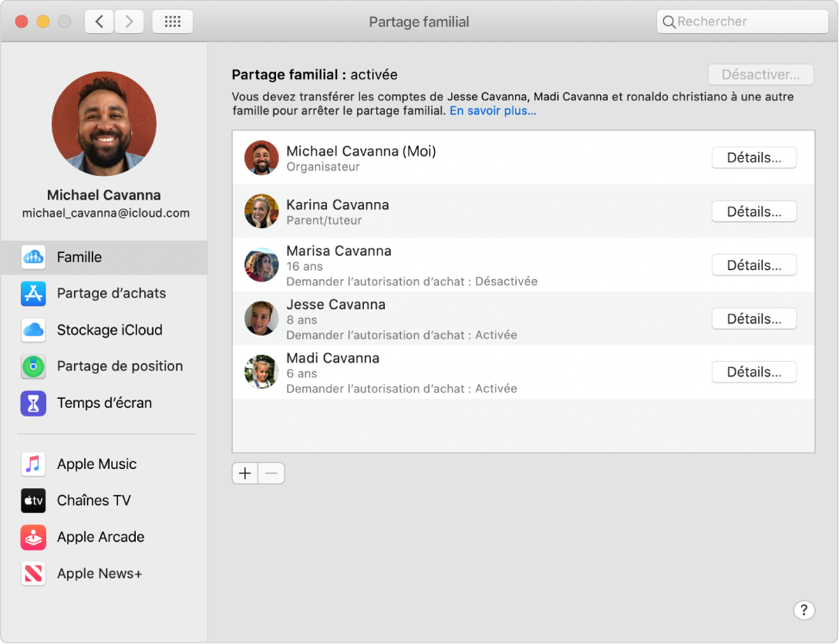
Task: Click Michael Cavanna's large profile photo
Action: pyautogui.click(x=104, y=123)
